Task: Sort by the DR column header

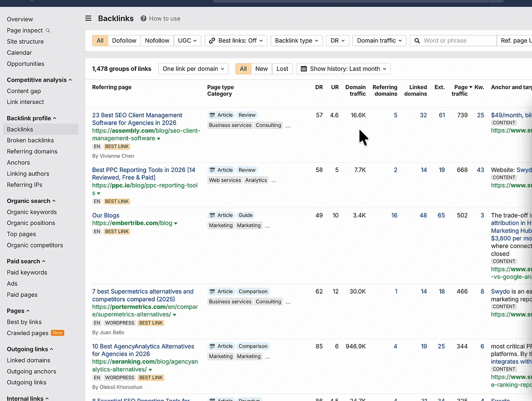Action: click(x=319, y=87)
